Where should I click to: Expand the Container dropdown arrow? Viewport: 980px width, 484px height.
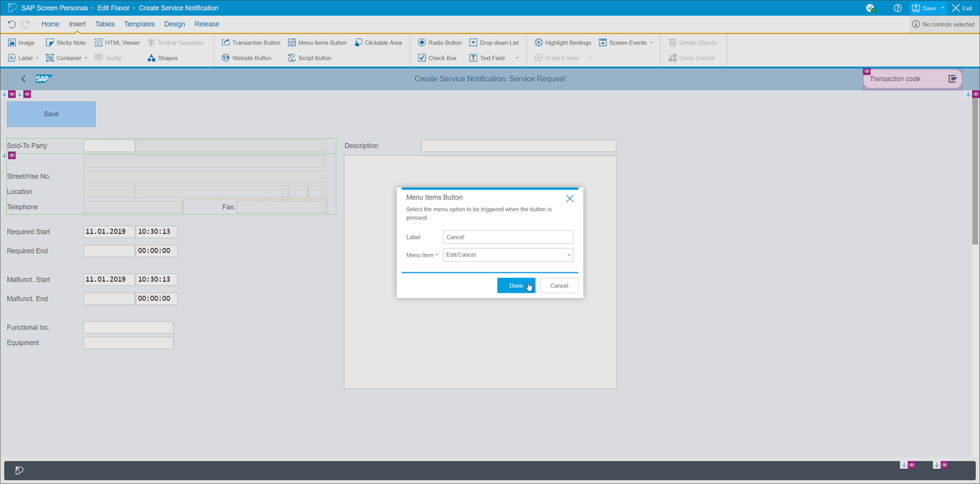tap(86, 58)
